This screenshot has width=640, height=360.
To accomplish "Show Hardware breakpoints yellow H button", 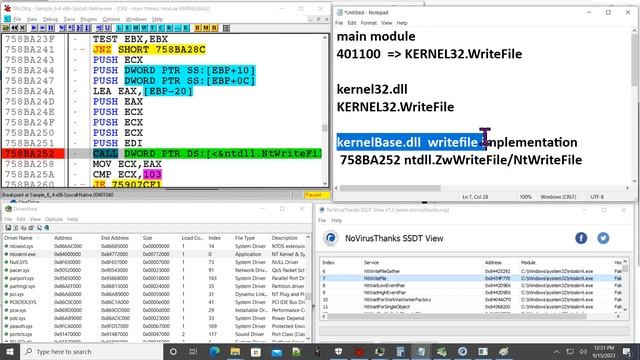I will pyautogui.click(x=214, y=28).
